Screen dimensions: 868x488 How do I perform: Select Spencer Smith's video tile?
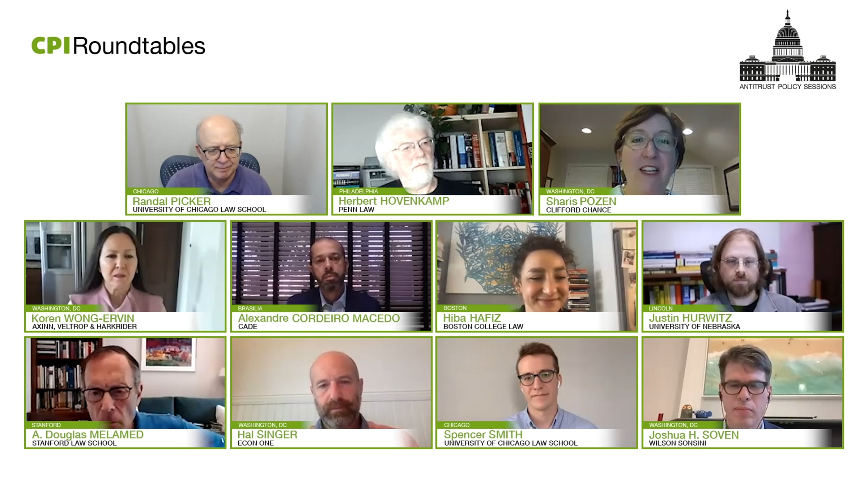pos(537,393)
